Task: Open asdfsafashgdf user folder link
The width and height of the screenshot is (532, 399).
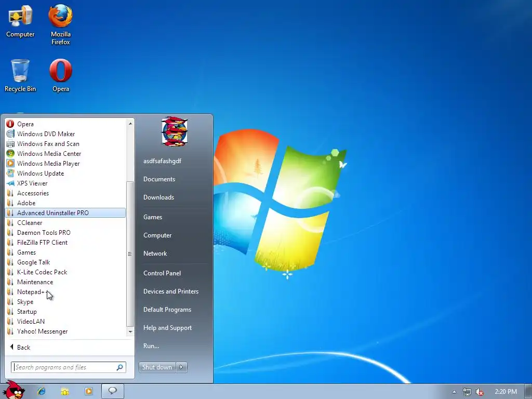Action: coord(162,161)
